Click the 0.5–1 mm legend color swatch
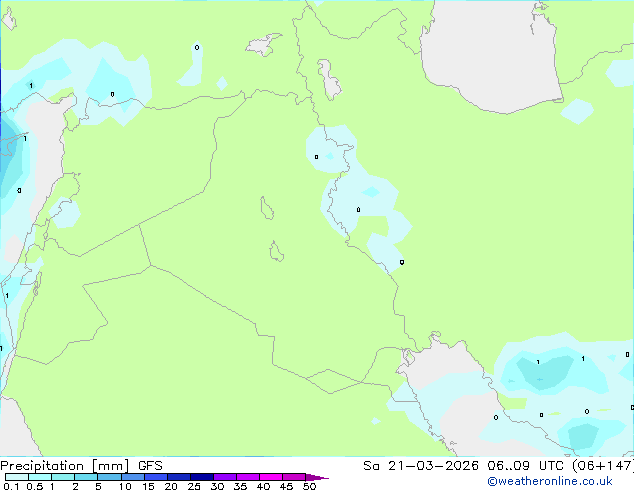Image resolution: width=634 pixels, height=490 pixels. 40,477
